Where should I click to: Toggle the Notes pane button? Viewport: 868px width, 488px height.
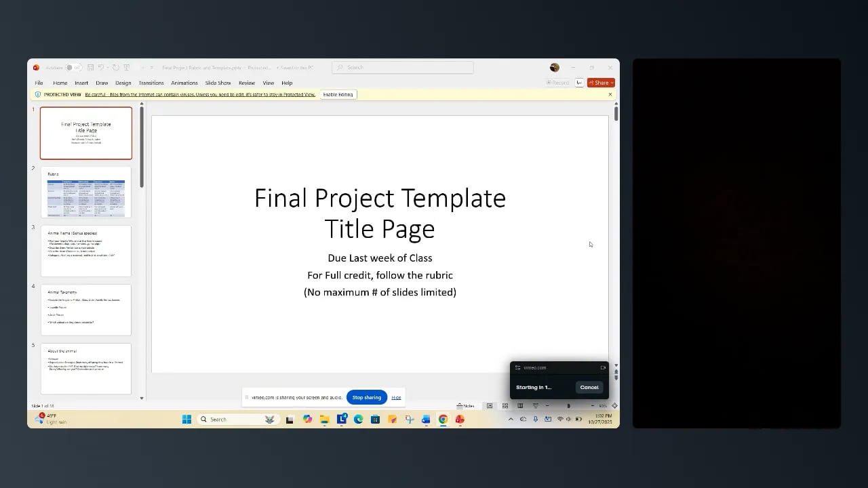[465, 406]
